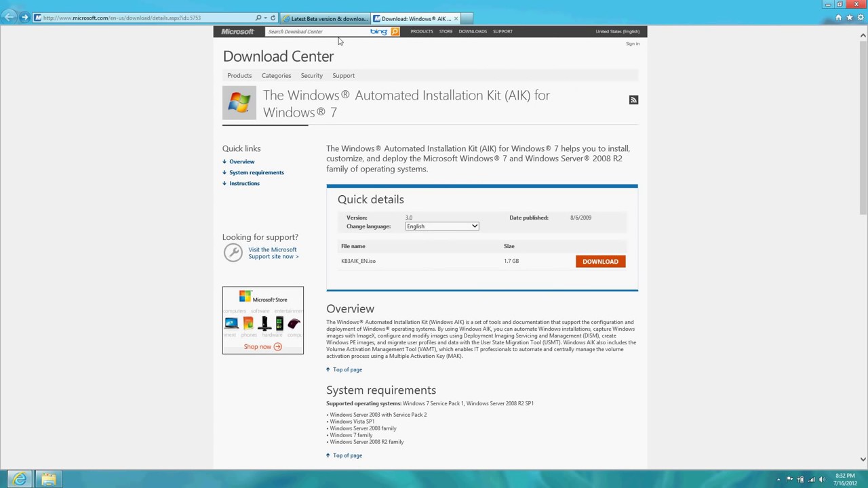The width and height of the screenshot is (868, 488).
Task: Click Top of page link under System requirements
Action: coord(347,455)
